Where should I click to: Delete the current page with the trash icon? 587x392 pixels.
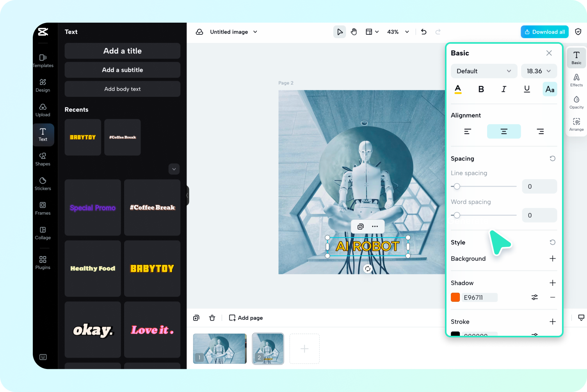coord(212,318)
